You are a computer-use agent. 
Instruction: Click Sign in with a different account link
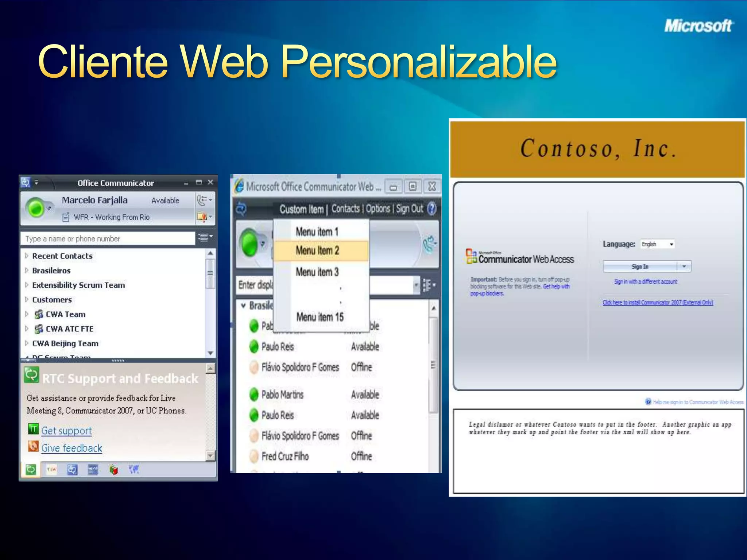[646, 281]
